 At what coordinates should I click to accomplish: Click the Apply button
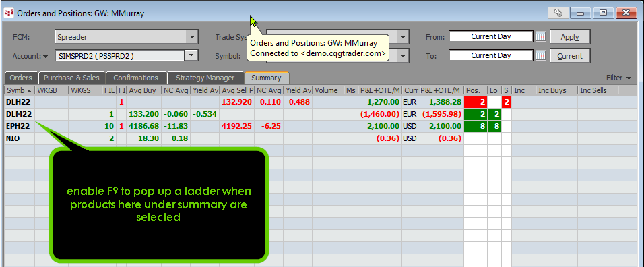click(570, 37)
